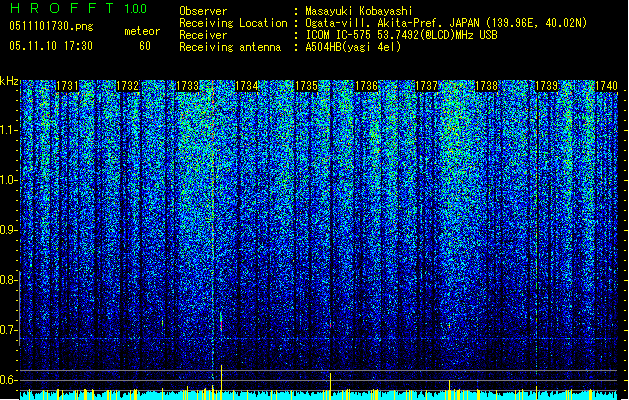Image resolution: width=629 pixels, height=400 pixels.
Task: Click the version number 1.0.0
Action: tap(136, 9)
